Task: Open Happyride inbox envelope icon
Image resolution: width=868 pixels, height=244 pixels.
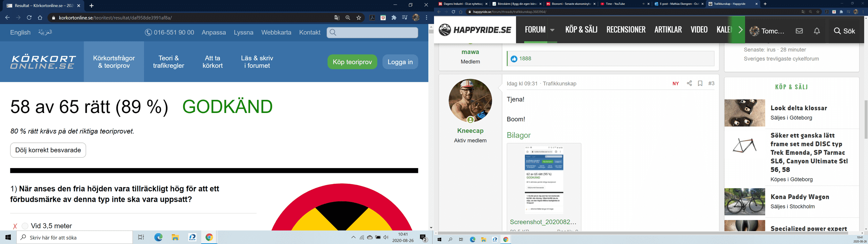Action: [799, 31]
